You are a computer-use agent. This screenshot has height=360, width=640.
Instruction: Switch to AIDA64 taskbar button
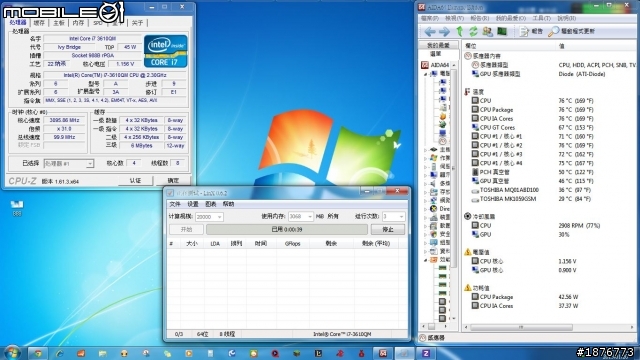click(x=383, y=353)
